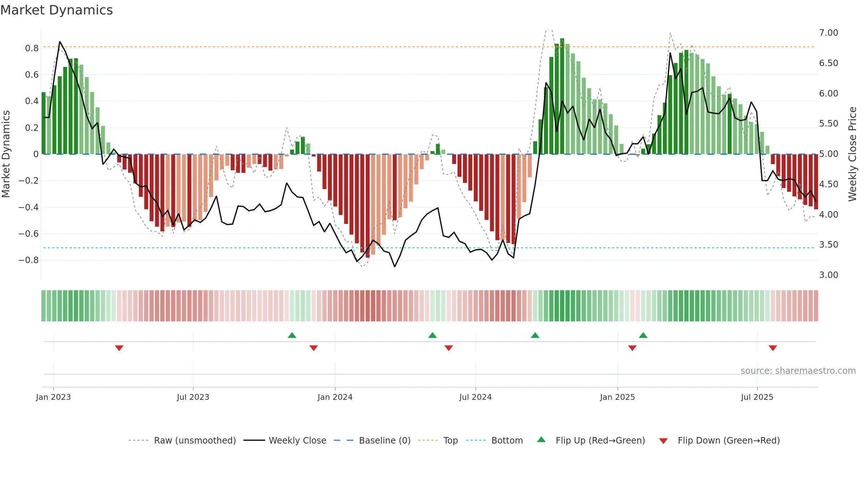Image resolution: width=868 pixels, height=488 pixels.
Task: Click the flip-up marker before Jan 2024
Action: [x=292, y=335]
